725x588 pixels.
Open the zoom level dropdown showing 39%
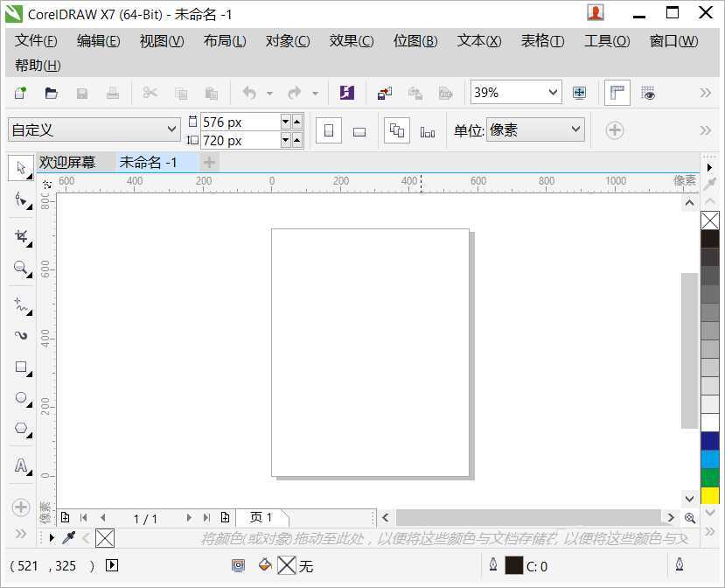[553, 93]
